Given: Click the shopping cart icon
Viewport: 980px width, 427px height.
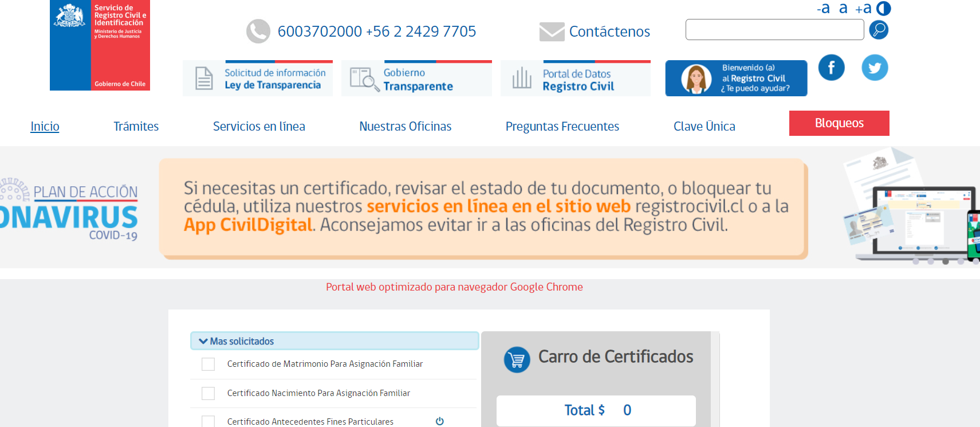Looking at the screenshot, I should (517, 360).
